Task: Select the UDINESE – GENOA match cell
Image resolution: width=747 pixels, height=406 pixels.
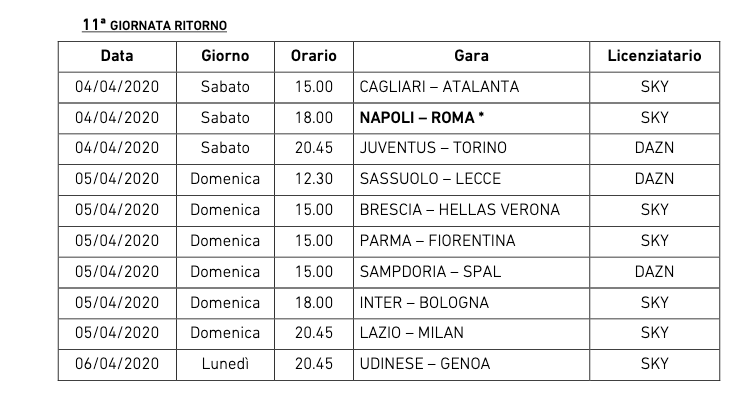Action: click(x=425, y=363)
